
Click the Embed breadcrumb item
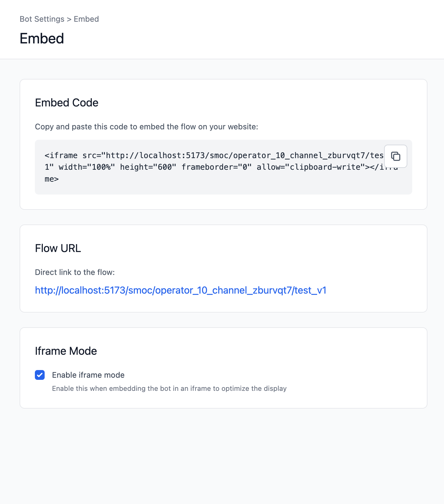click(86, 19)
